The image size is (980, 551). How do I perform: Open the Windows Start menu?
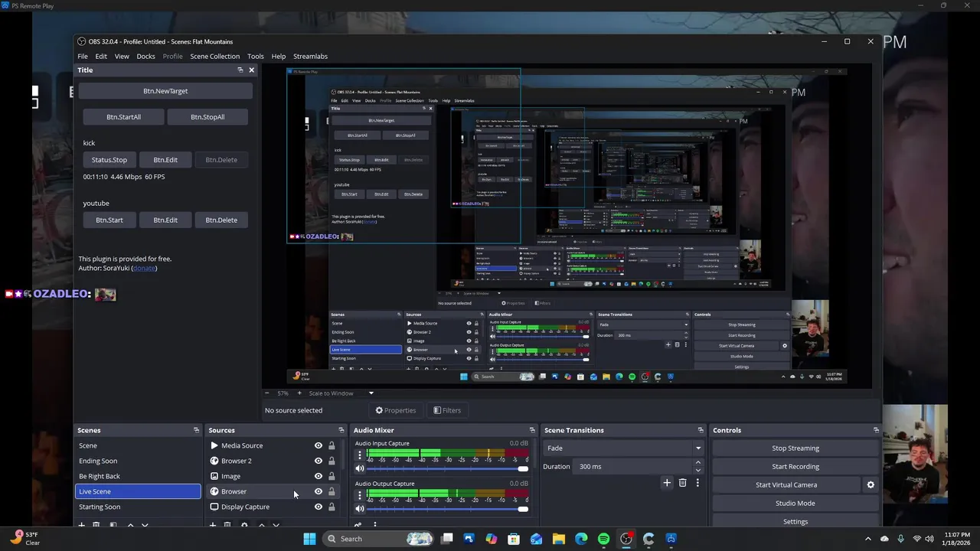point(309,539)
